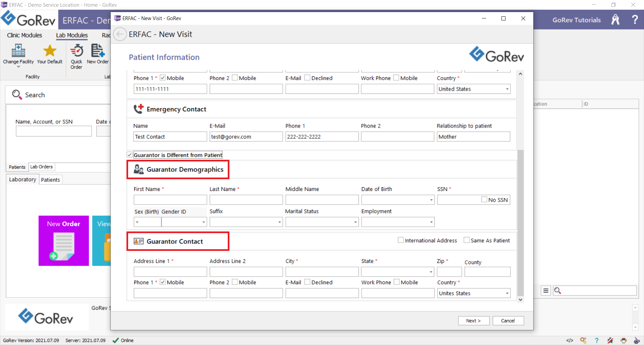Click the Relationship to patient field showing Mother
644x345 pixels.
[473, 137]
